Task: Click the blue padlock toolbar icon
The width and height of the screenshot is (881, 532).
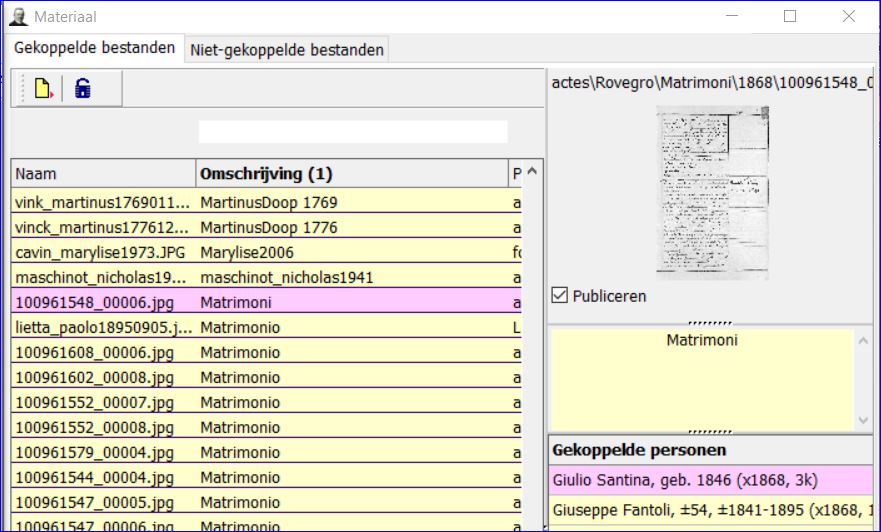Action: tap(83, 89)
